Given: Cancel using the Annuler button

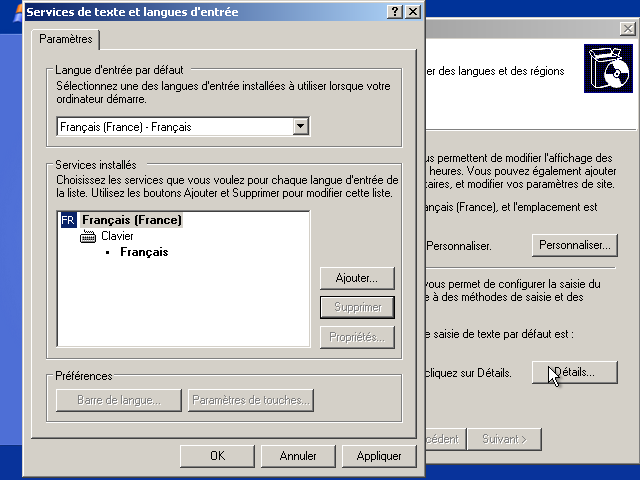Looking at the screenshot, I should point(298,456).
